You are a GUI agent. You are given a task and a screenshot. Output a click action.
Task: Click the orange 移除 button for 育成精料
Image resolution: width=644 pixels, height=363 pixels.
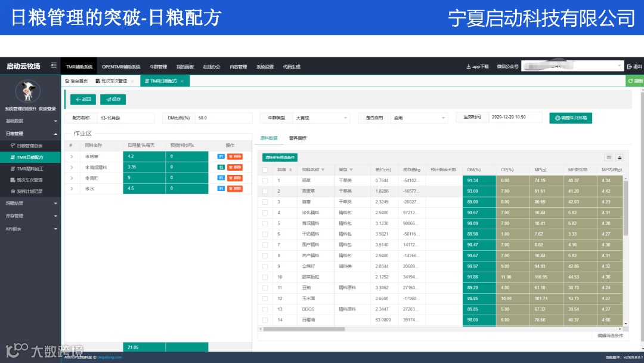pyautogui.click(x=235, y=167)
